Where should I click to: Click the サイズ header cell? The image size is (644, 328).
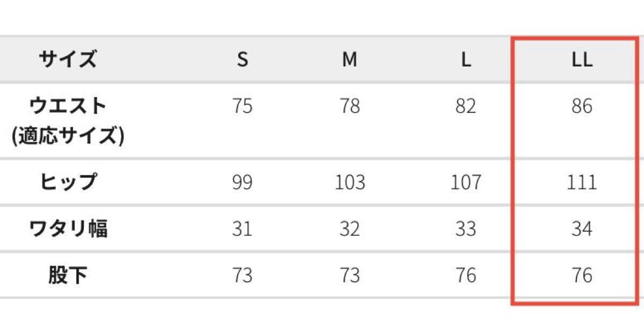pyautogui.click(x=68, y=59)
